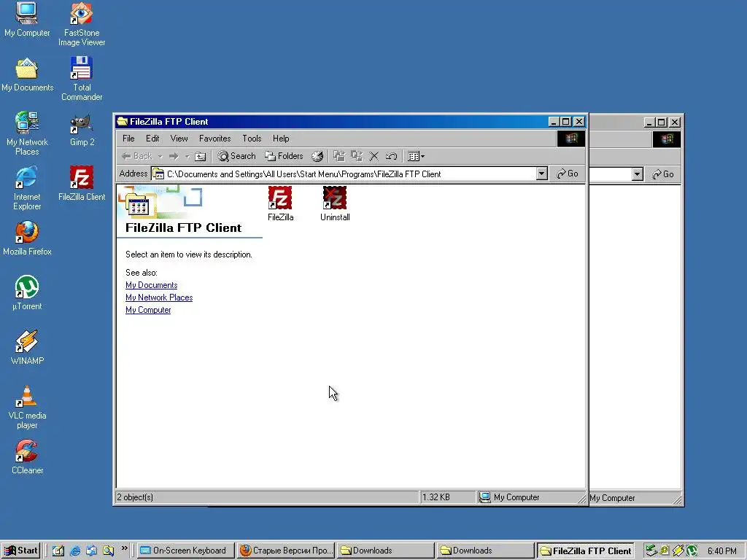Select the CCleaner desktop icon
This screenshot has height=560, width=747.
[27, 458]
